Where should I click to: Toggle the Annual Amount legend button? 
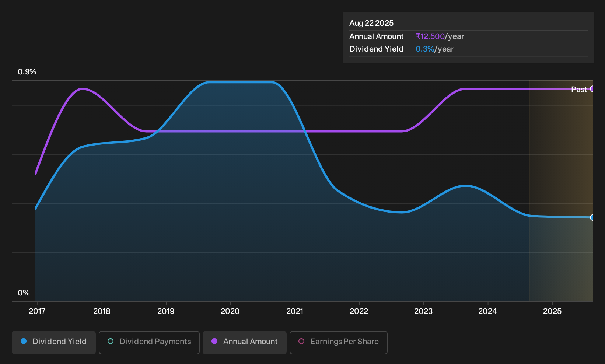point(245,343)
